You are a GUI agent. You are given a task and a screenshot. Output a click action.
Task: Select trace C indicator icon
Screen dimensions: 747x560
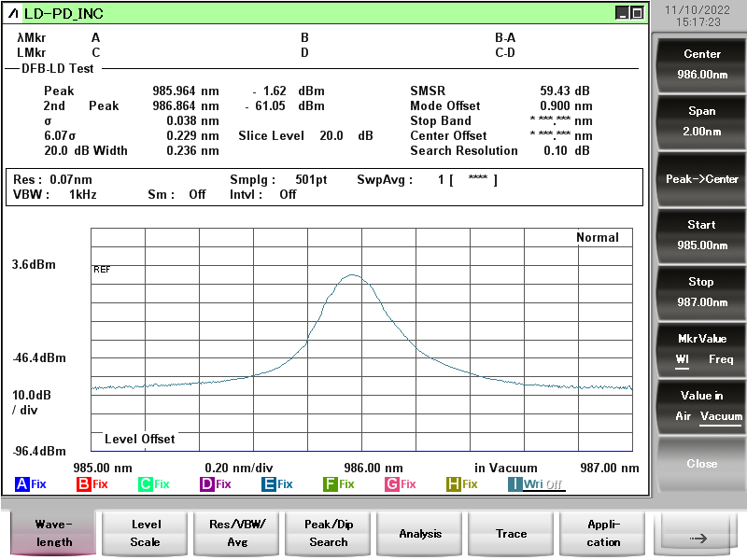click(x=146, y=484)
